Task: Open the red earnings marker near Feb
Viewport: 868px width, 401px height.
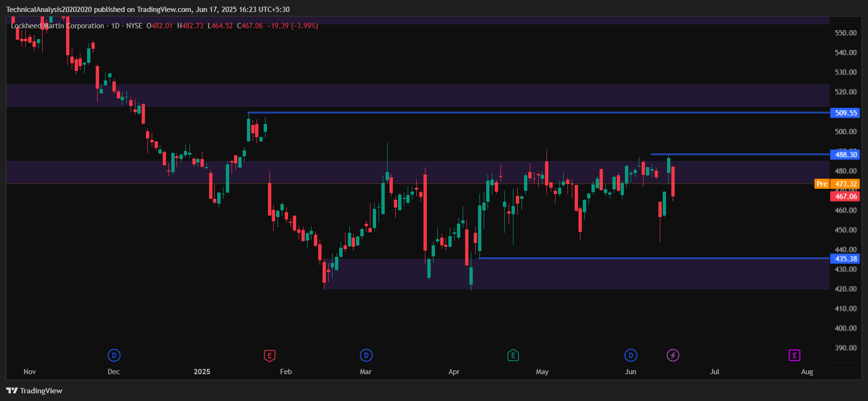Action: point(269,355)
